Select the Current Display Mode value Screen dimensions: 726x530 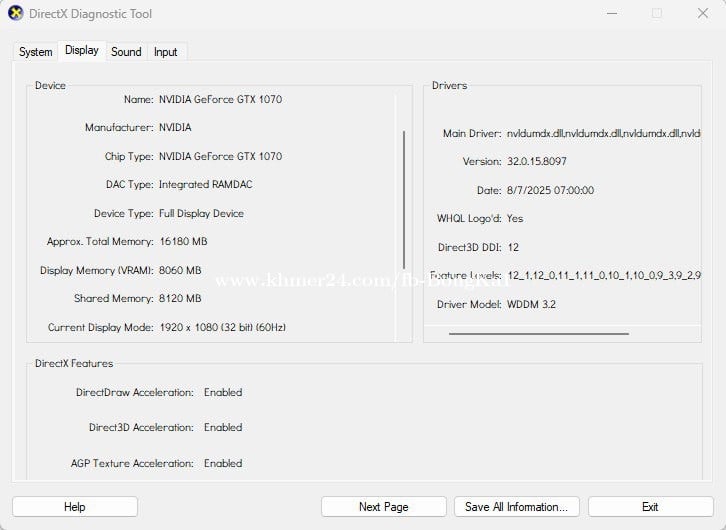click(x=235, y=327)
